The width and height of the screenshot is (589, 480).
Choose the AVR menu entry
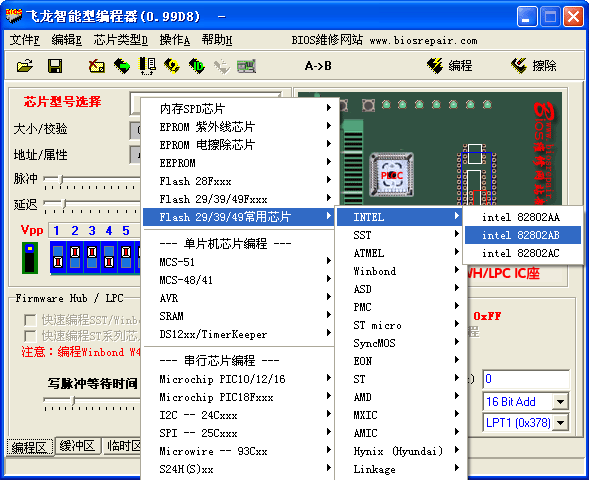(x=239, y=298)
